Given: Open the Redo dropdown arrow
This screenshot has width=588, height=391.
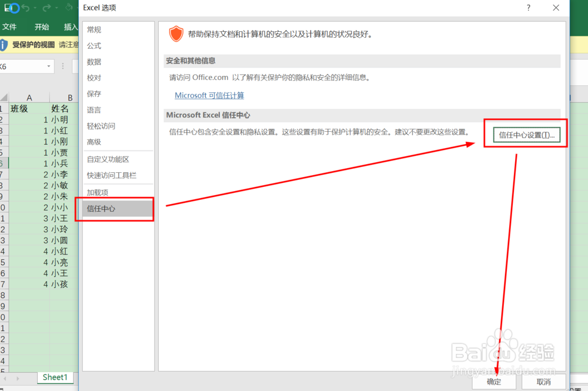Looking at the screenshot, I should [x=56, y=8].
